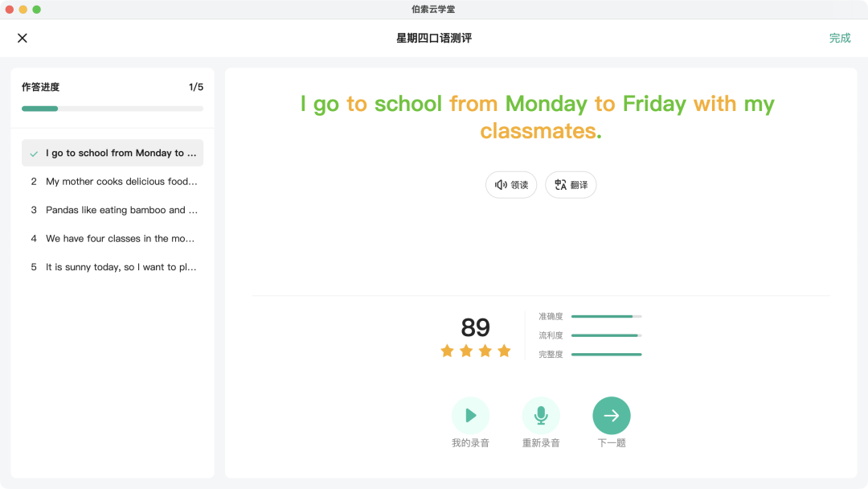Image resolution: width=868 pixels, height=489 pixels.
Task: Close the speaking test with X
Action: (x=23, y=39)
